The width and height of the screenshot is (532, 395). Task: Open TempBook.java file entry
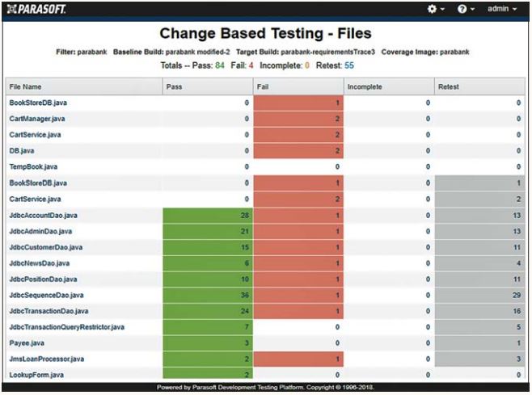32,166
